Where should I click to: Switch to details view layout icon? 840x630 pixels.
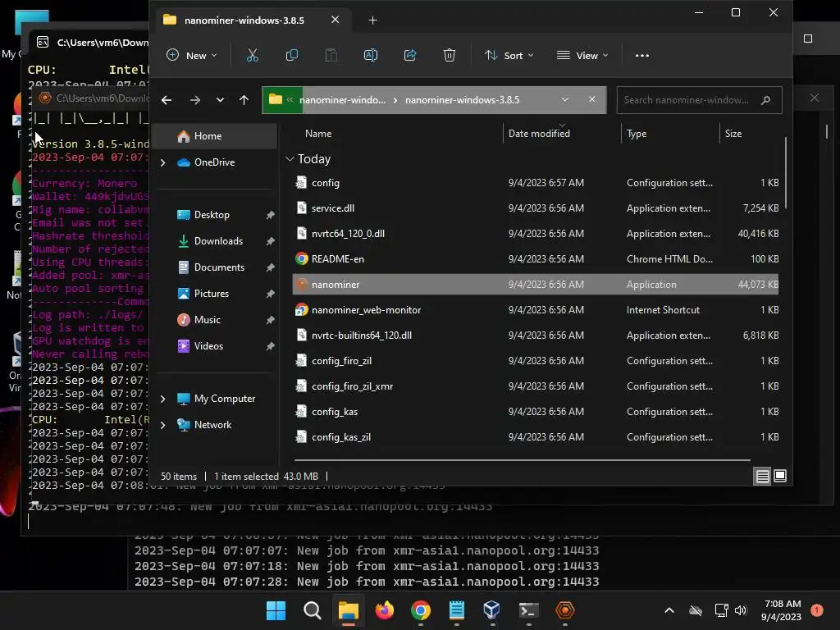click(762, 476)
